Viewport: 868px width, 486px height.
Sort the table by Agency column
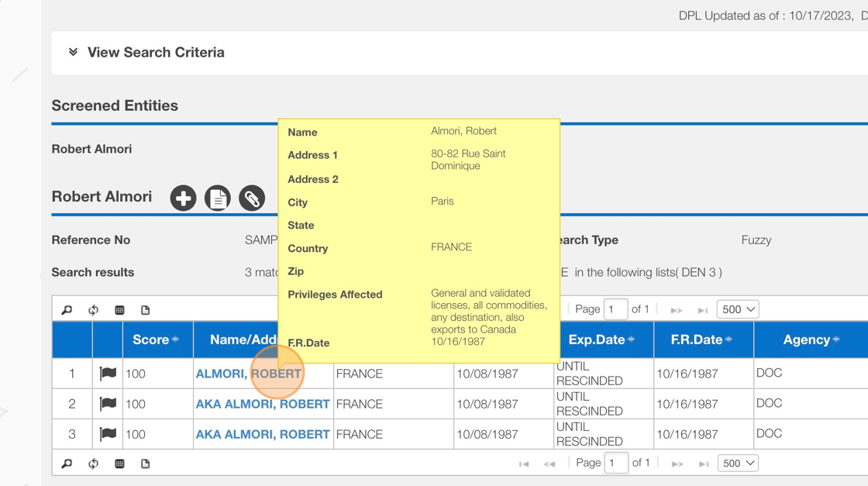pyautogui.click(x=811, y=340)
